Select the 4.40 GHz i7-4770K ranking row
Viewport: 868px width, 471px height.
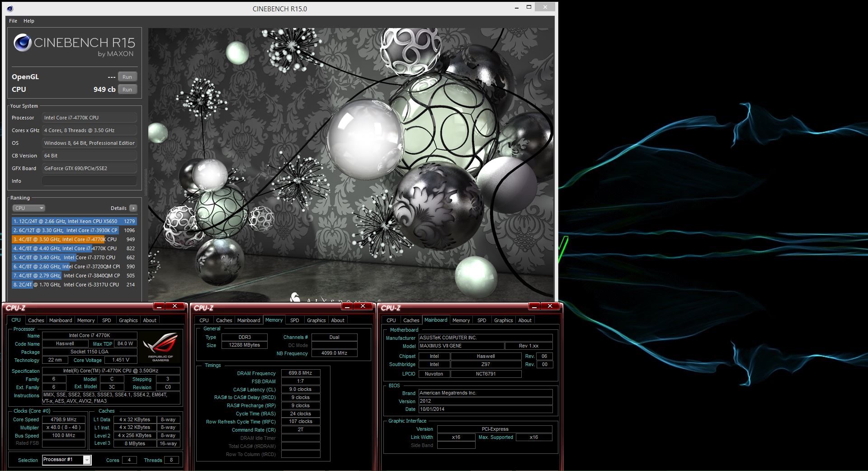coord(74,248)
